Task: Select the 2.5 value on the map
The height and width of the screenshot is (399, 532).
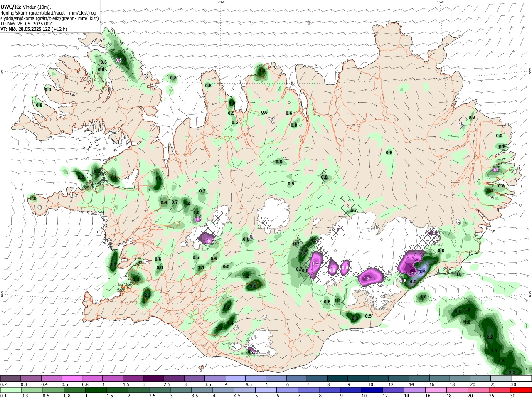Action: tap(253, 286)
